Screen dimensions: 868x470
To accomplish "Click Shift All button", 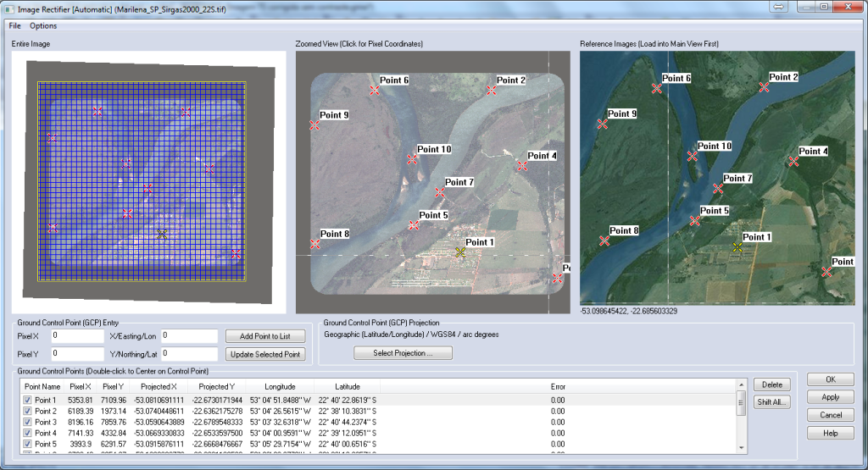I will coord(771,402).
